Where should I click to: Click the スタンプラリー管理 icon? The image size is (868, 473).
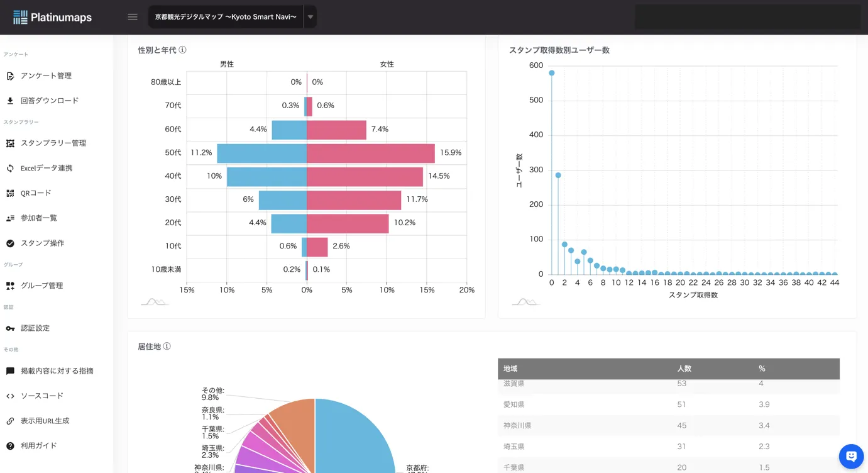click(x=10, y=143)
